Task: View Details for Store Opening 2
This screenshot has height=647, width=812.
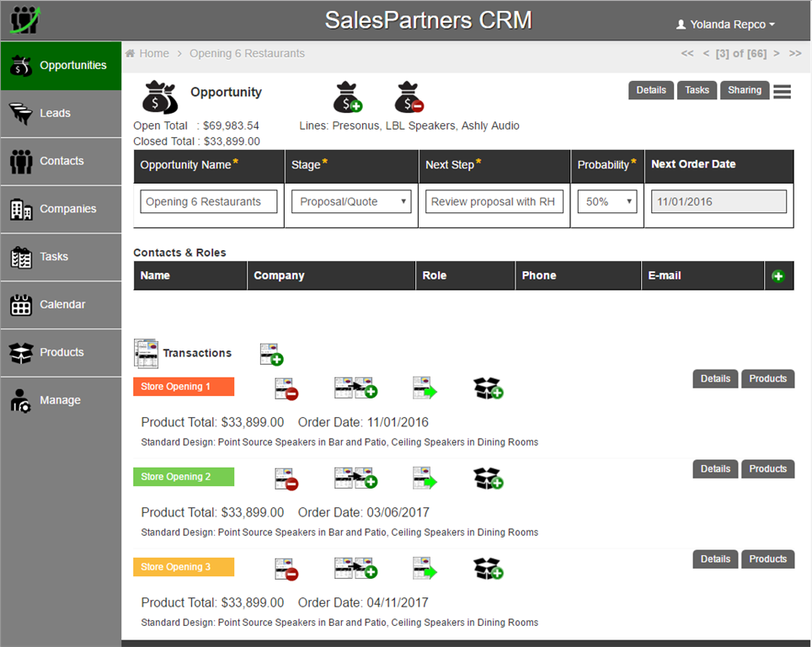Action: (x=714, y=468)
